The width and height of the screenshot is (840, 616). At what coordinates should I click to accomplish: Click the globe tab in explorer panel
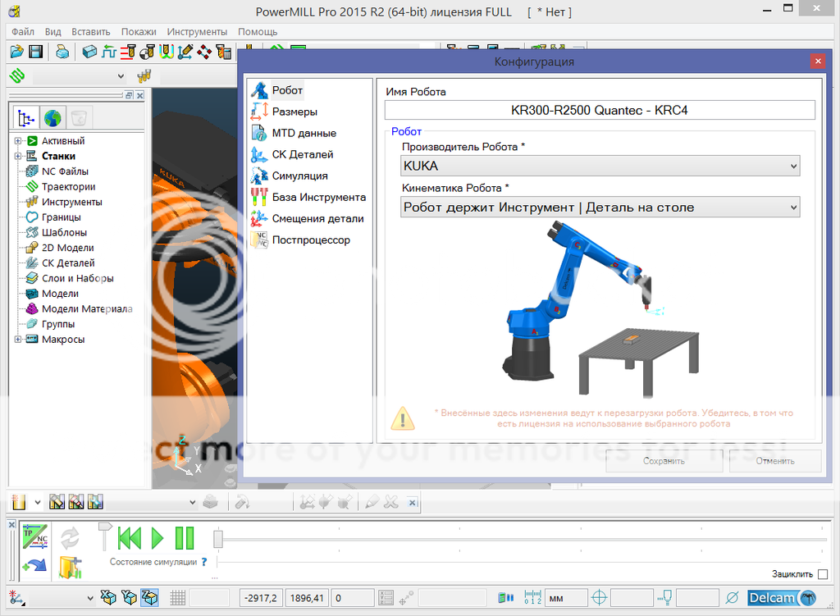tap(52, 117)
